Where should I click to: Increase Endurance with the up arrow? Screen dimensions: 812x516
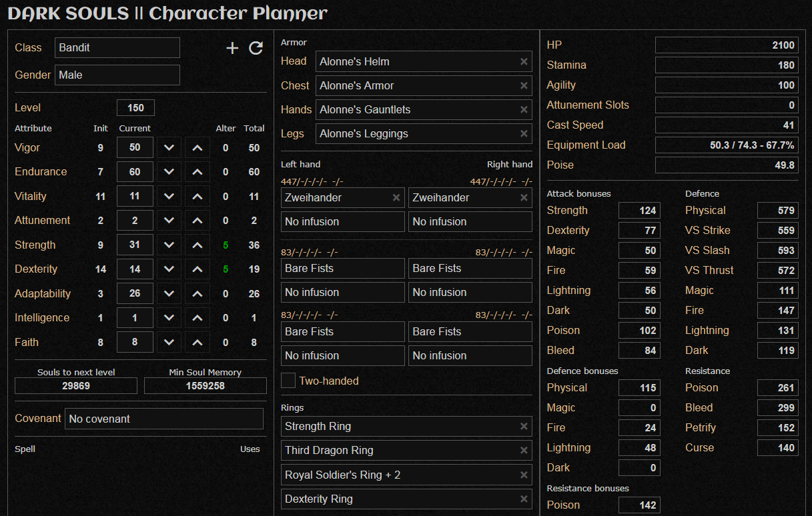coord(197,172)
